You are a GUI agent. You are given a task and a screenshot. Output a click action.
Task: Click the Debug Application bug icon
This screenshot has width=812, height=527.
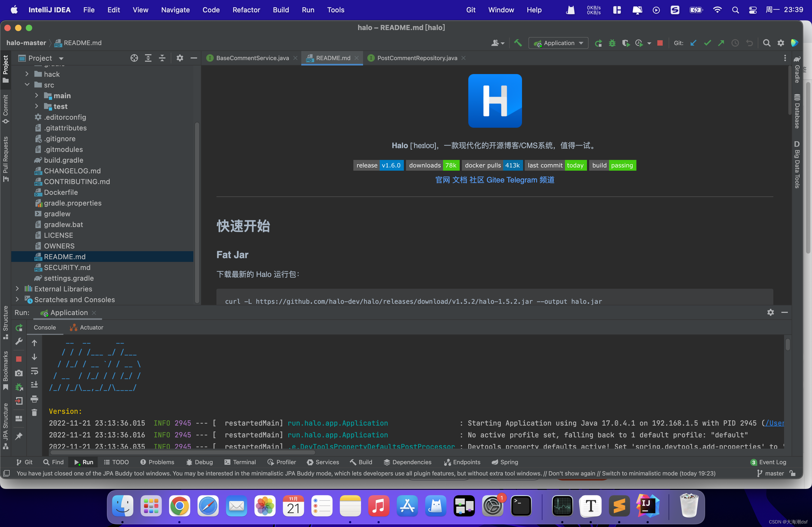click(612, 43)
